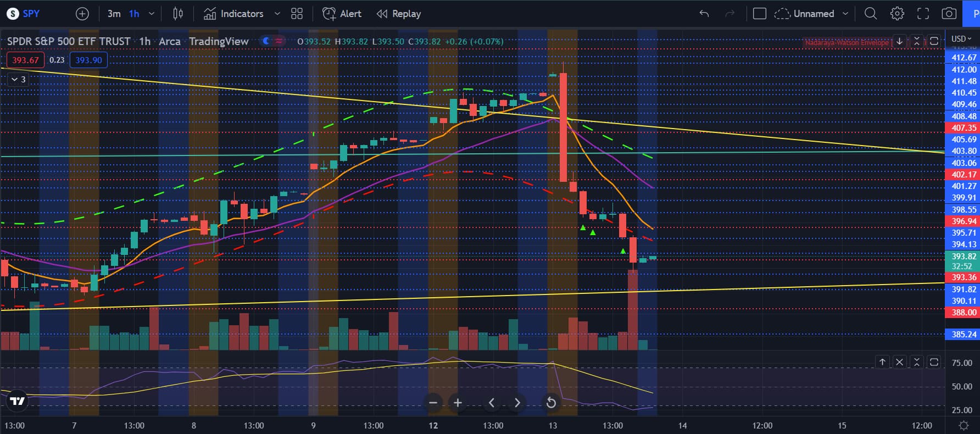
Task: Open the candlestick chart type menu
Action: tap(178, 14)
